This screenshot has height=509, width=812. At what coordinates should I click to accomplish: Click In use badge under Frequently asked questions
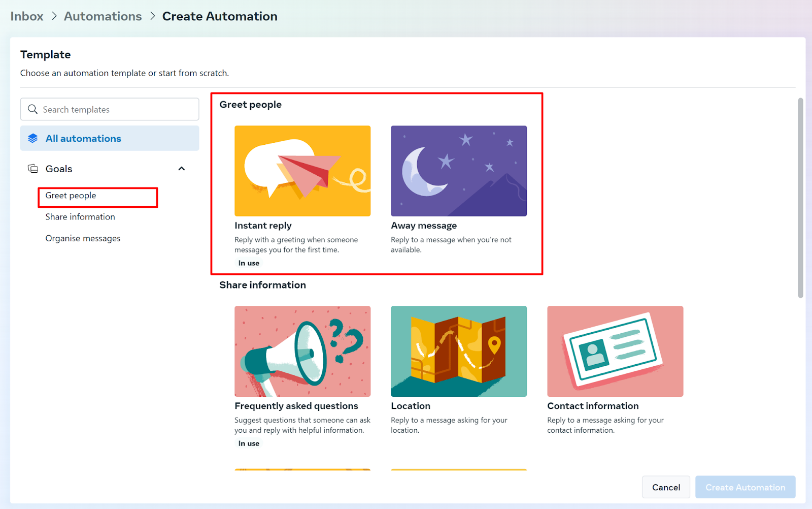click(249, 443)
